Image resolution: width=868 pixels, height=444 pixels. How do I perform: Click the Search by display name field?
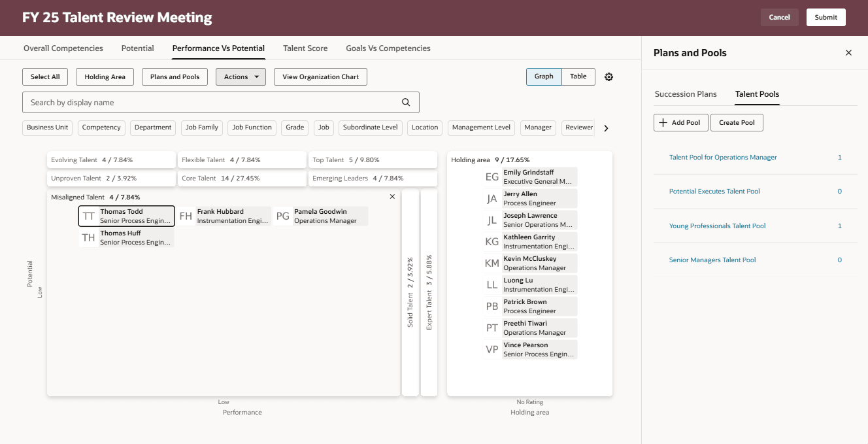220,103
